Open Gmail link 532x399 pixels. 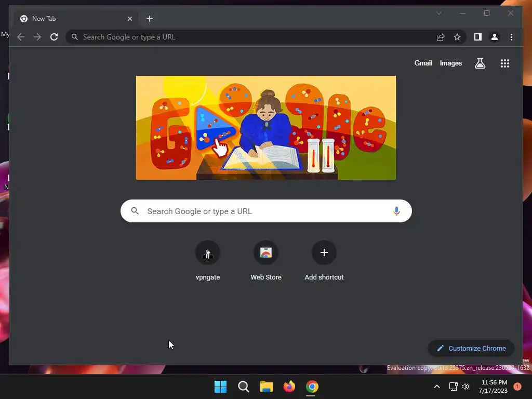click(423, 63)
